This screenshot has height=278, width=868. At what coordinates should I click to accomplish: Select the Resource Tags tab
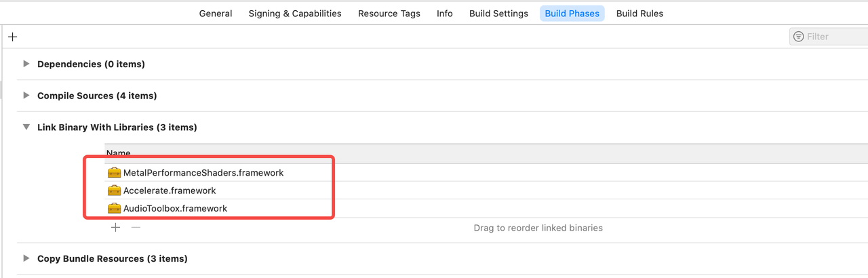(389, 14)
